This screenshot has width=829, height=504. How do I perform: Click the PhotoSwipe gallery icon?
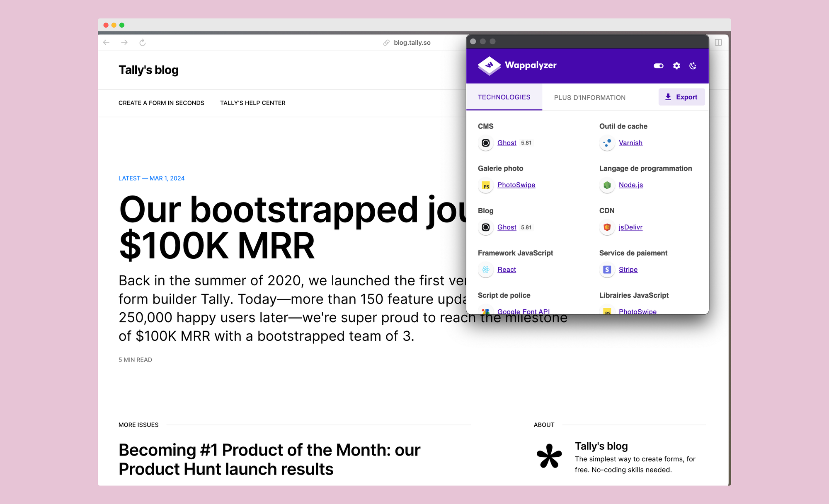click(485, 185)
